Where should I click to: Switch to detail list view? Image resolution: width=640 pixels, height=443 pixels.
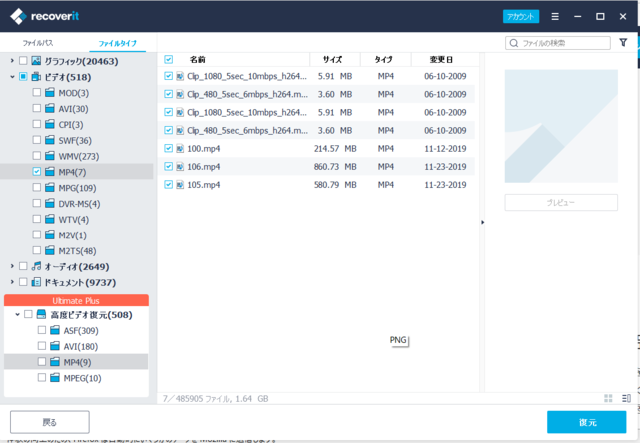tap(627, 399)
